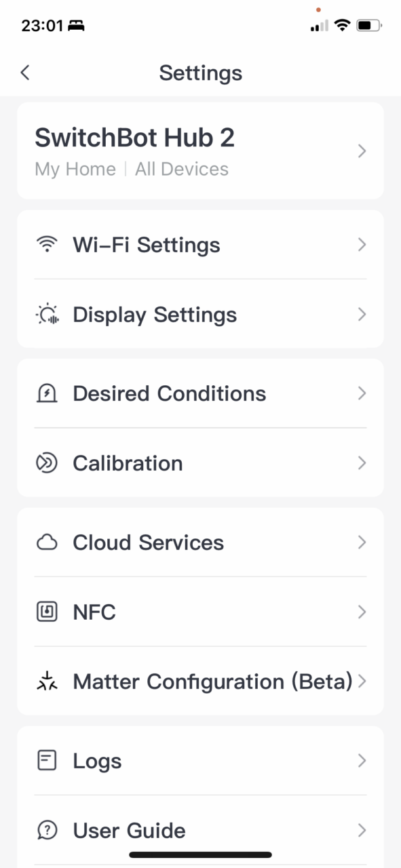Open the Calibration row chevron
This screenshot has width=401, height=868.
coord(362,463)
